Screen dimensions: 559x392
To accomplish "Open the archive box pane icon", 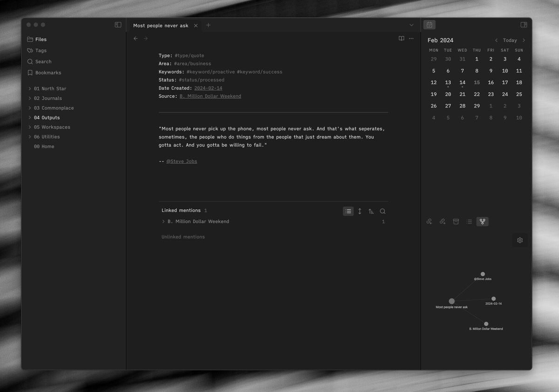I will 456,222.
